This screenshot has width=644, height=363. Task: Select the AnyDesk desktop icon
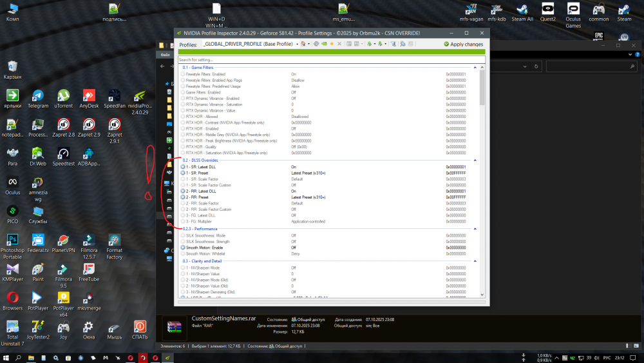(89, 98)
